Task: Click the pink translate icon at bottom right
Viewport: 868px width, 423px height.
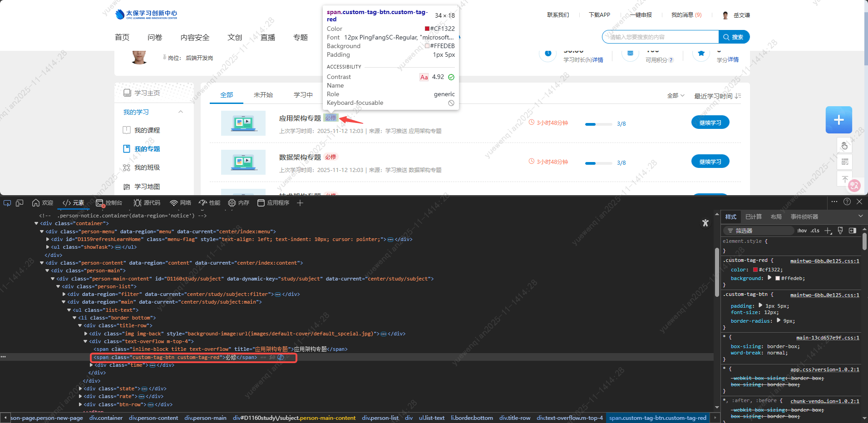Action: point(854,186)
